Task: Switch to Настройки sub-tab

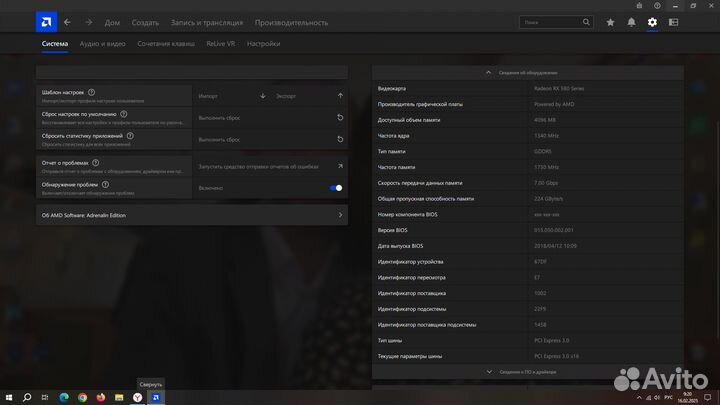Action: 264,44
